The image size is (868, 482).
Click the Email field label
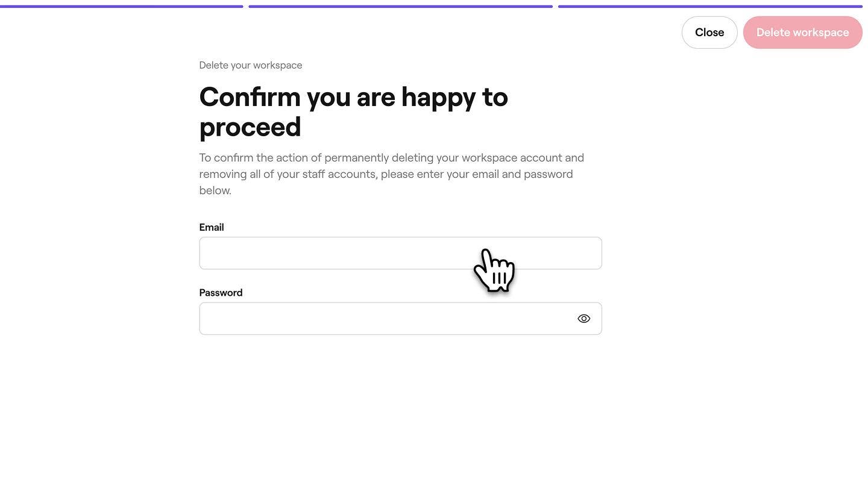coord(212,227)
